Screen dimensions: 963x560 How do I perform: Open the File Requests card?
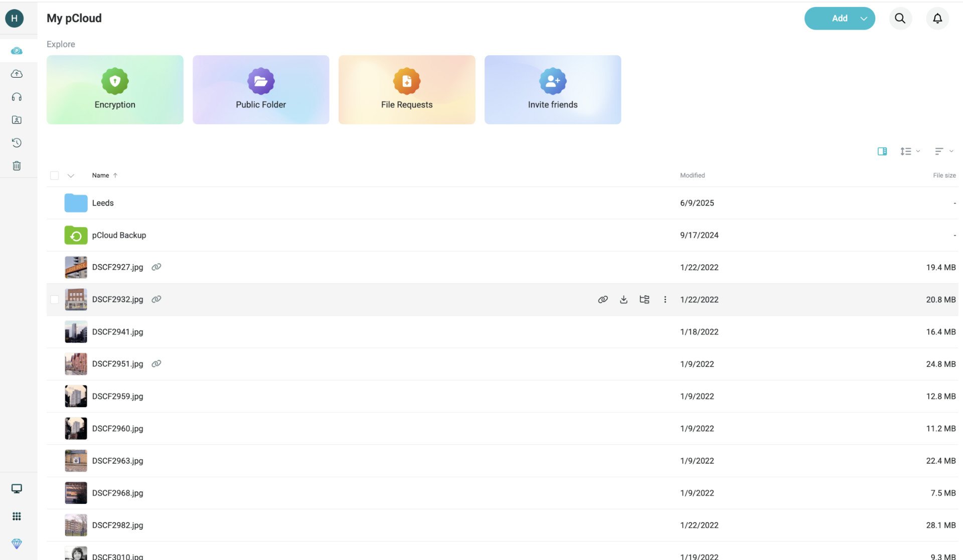coord(407,90)
